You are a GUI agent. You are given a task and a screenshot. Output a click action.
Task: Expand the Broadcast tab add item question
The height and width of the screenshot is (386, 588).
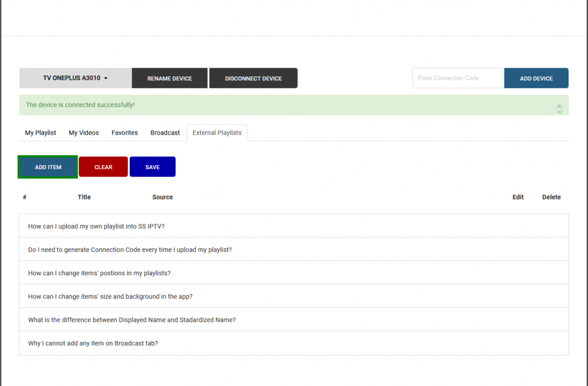pos(93,343)
